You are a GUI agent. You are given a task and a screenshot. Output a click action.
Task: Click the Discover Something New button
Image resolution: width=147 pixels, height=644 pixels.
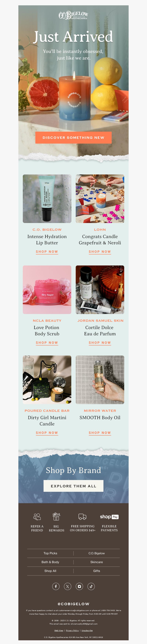point(73,138)
